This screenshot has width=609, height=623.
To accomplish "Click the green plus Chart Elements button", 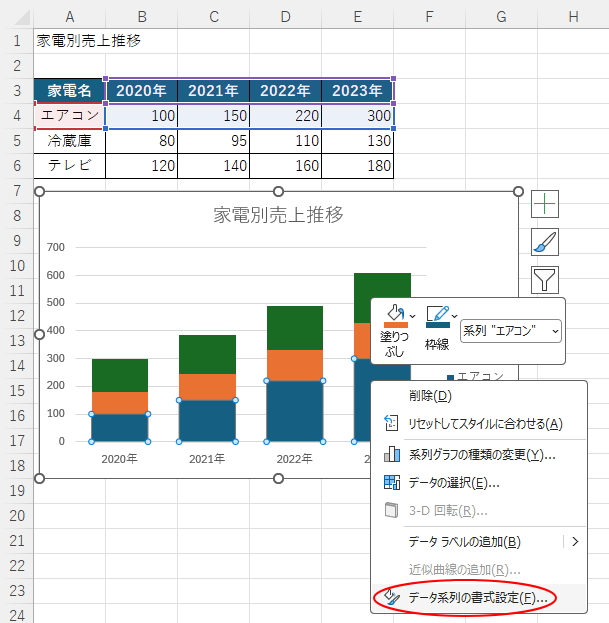I will click(545, 204).
